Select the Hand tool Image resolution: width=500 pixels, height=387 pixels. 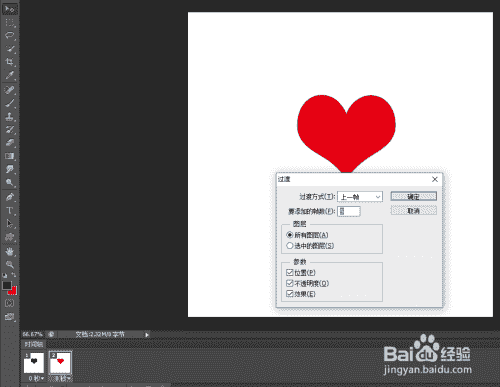click(x=10, y=252)
